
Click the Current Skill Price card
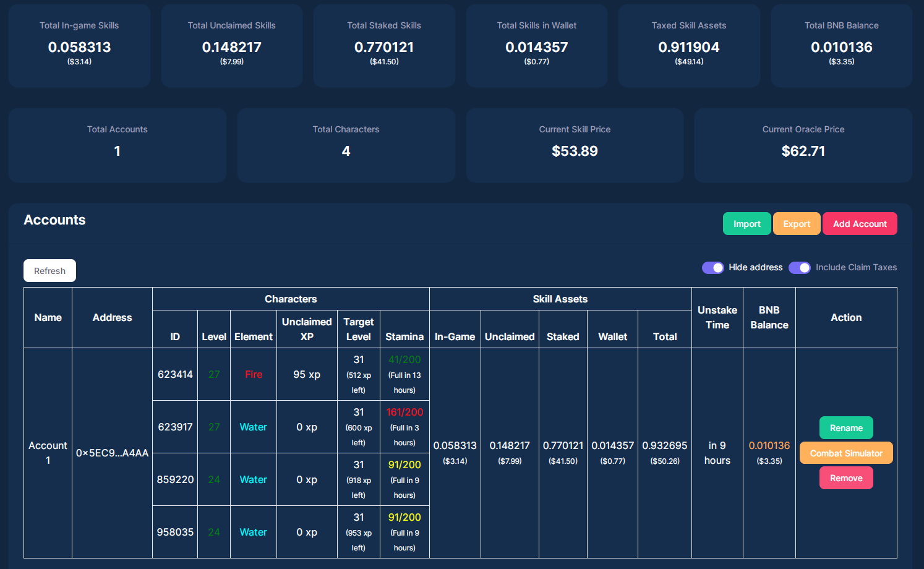tap(575, 145)
